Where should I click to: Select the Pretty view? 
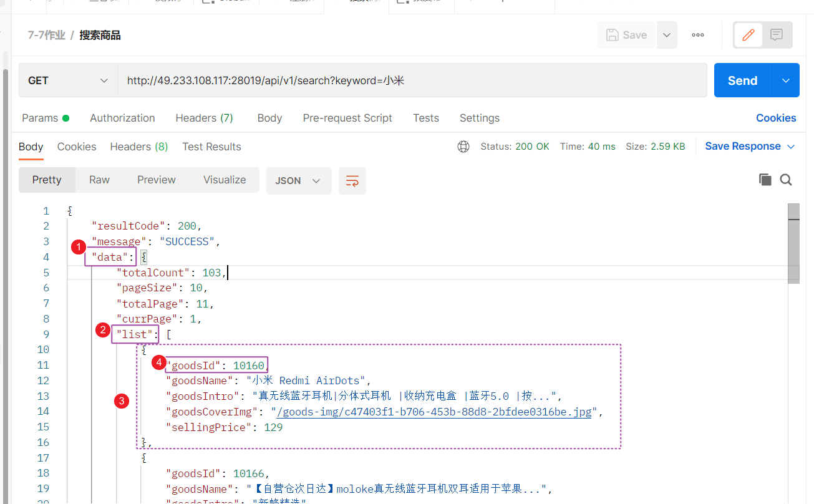pyautogui.click(x=47, y=180)
